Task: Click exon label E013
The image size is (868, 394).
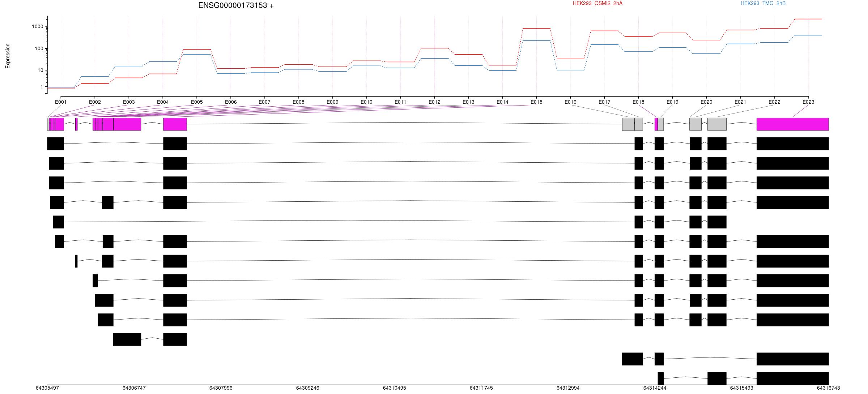Action: [468, 102]
